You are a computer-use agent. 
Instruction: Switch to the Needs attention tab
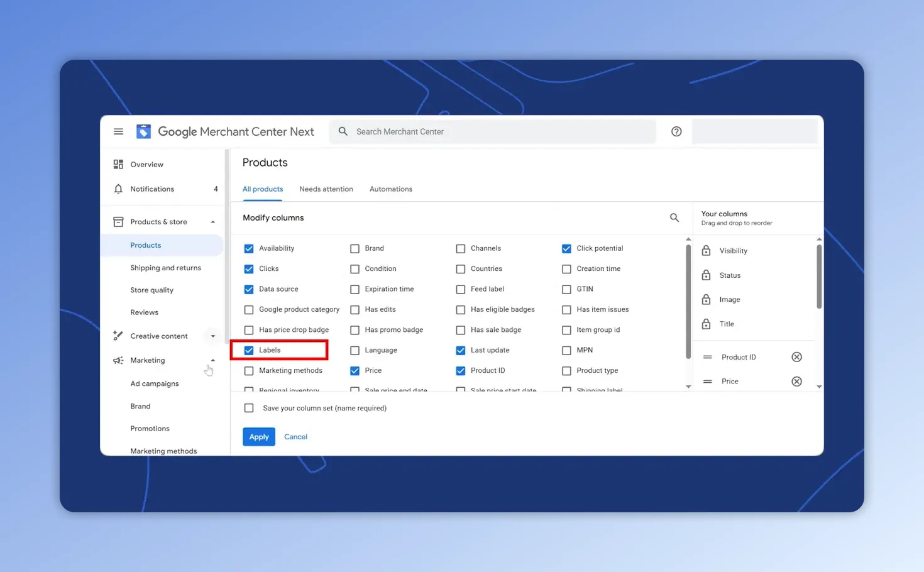tap(326, 189)
